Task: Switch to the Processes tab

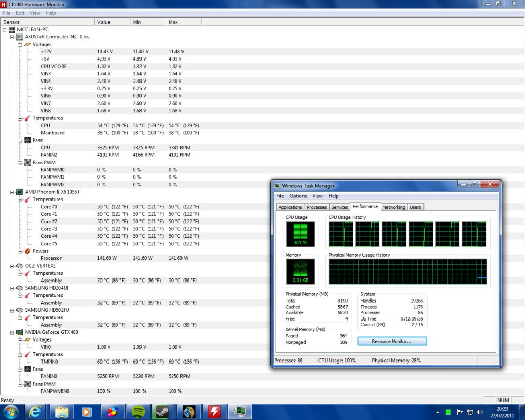Action: click(316, 207)
